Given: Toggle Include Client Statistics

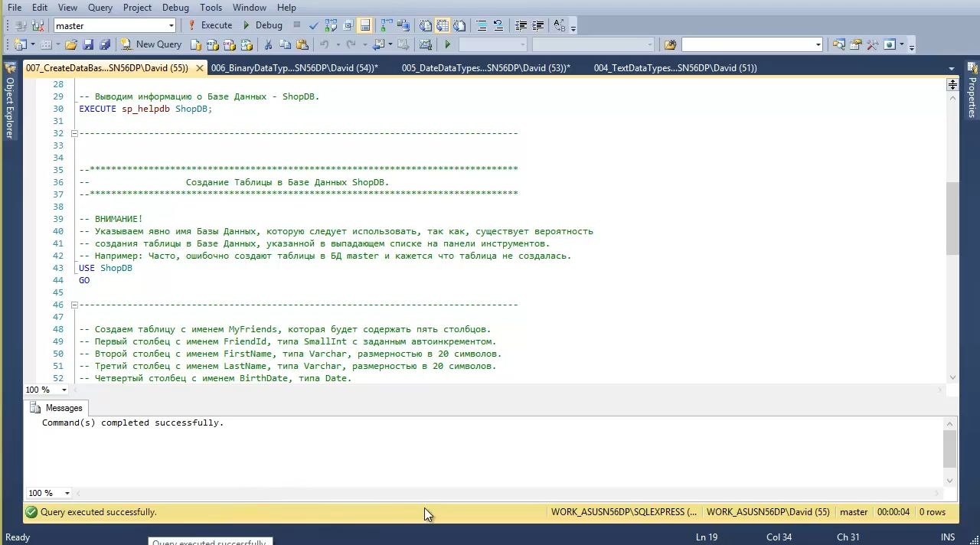Looking at the screenshot, I should click(403, 25).
